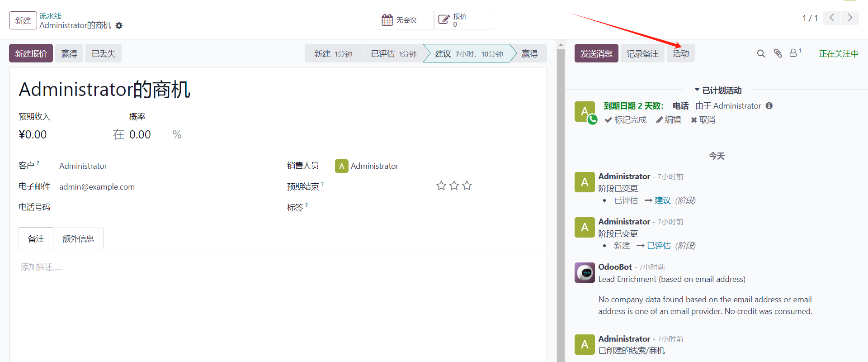Go to next record arrow
This screenshot has width=868, height=362.
pos(850,18)
